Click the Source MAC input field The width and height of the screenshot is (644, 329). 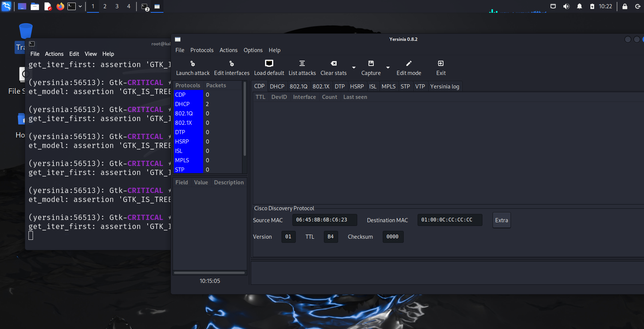pos(324,220)
